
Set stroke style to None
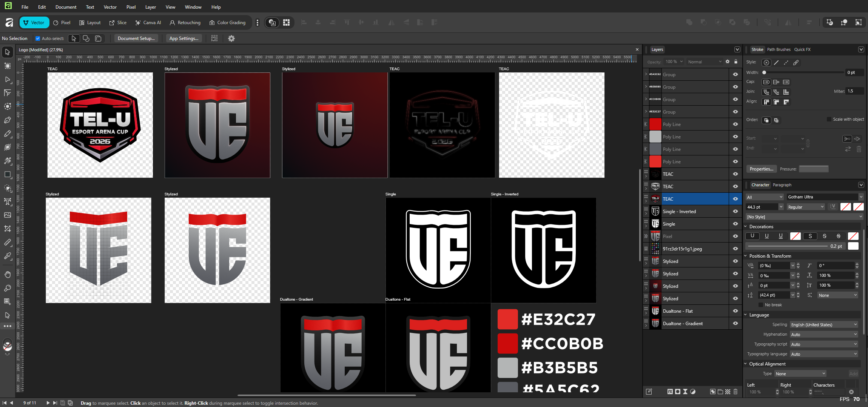pyautogui.click(x=766, y=63)
